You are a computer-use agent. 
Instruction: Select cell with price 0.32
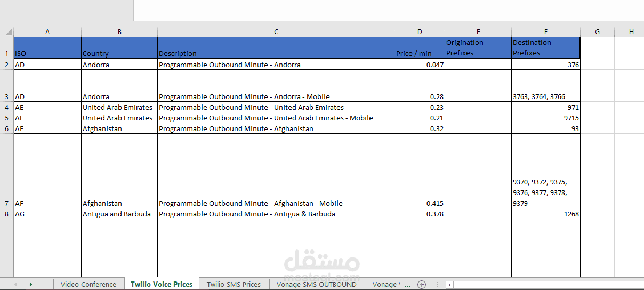tap(420, 128)
